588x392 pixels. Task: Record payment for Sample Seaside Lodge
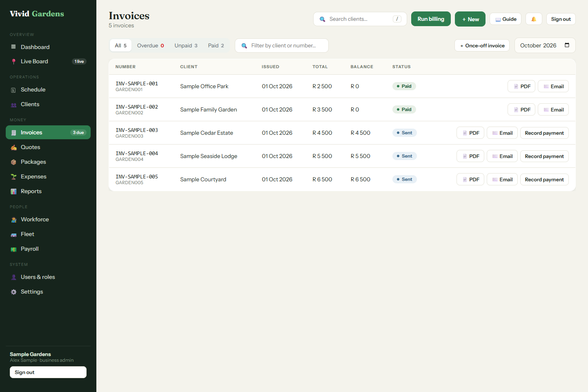pyautogui.click(x=544, y=156)
